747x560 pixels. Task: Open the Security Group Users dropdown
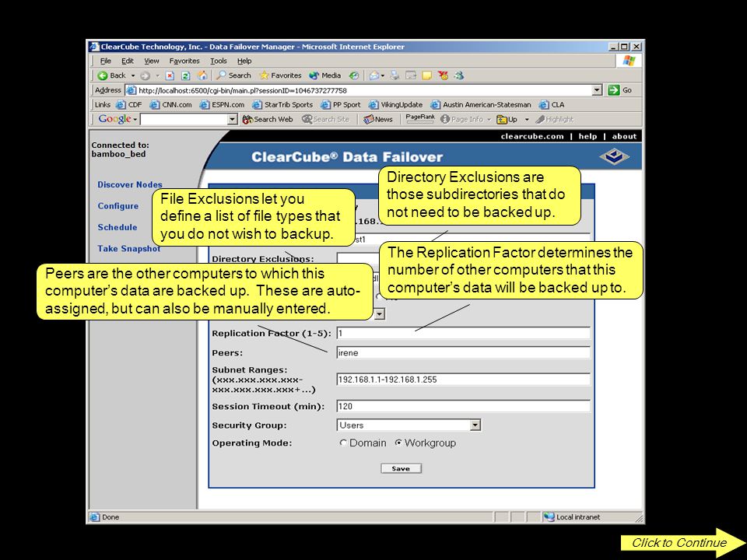point(409,425)
